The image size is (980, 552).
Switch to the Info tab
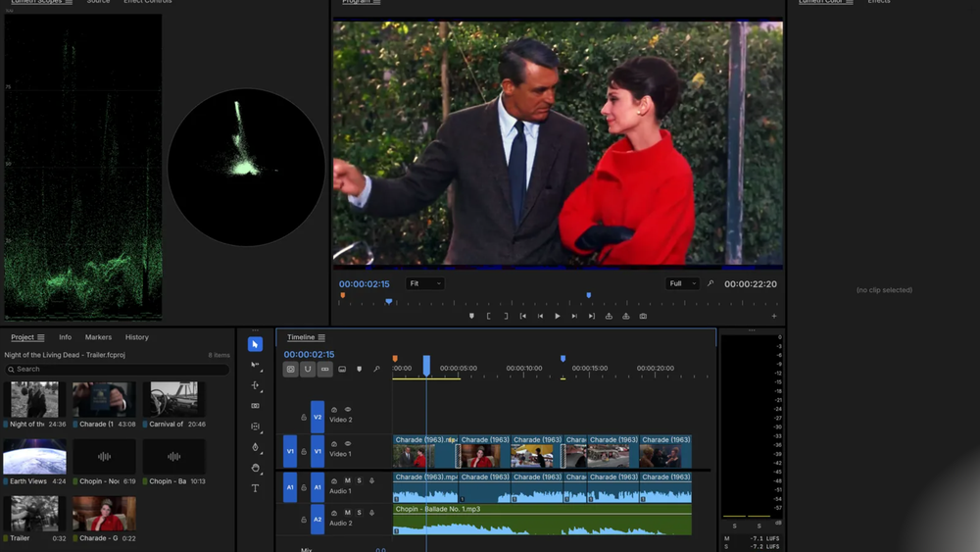click(65, 337)
